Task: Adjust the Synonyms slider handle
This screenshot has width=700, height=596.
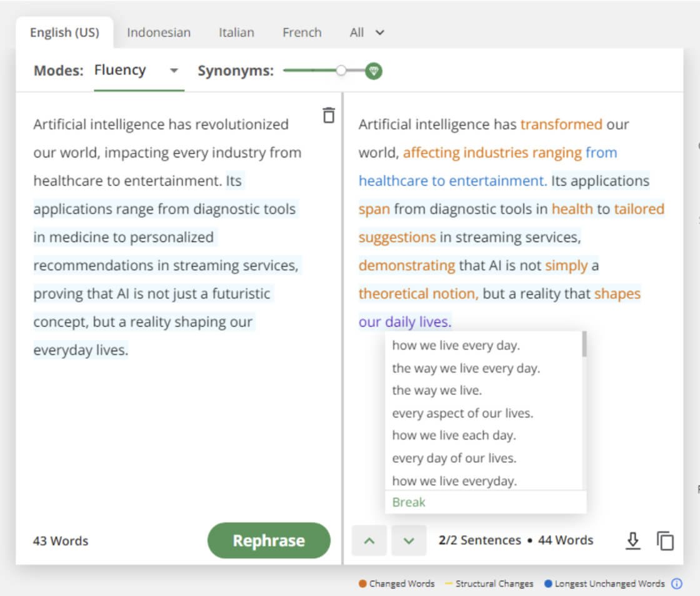Action: (341, 71)
